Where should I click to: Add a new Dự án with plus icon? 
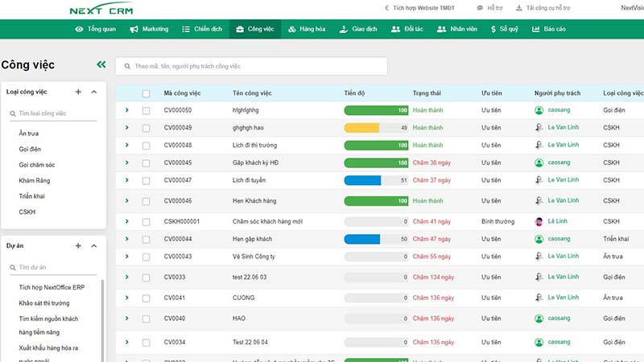point(78,246)
